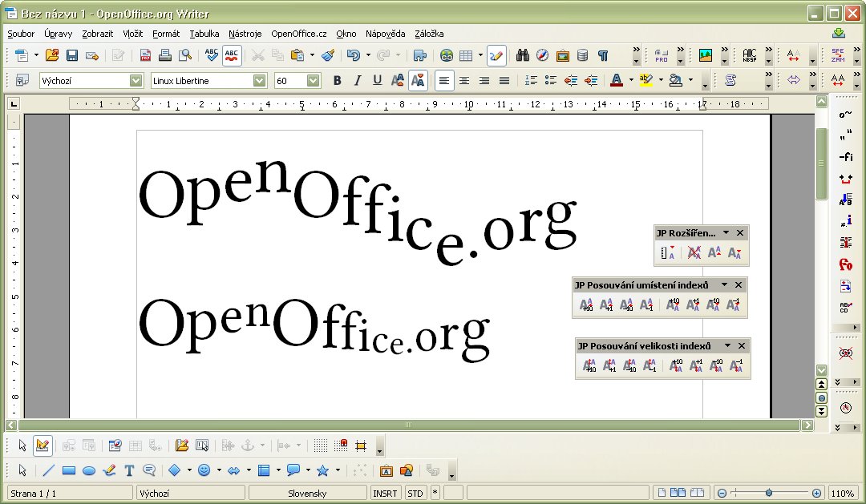Set paragraph alignment to left

point(443,81)
